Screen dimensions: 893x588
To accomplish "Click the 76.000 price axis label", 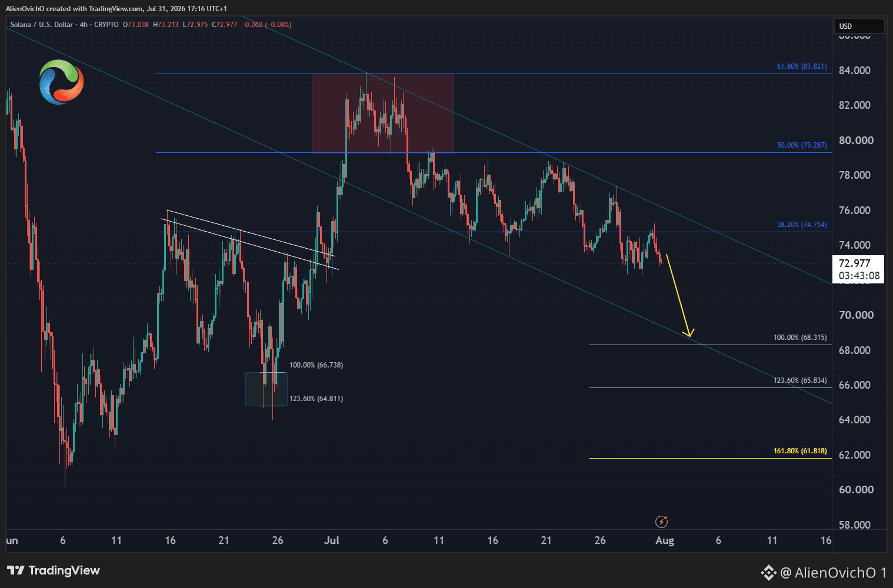I will click(854, 211).
